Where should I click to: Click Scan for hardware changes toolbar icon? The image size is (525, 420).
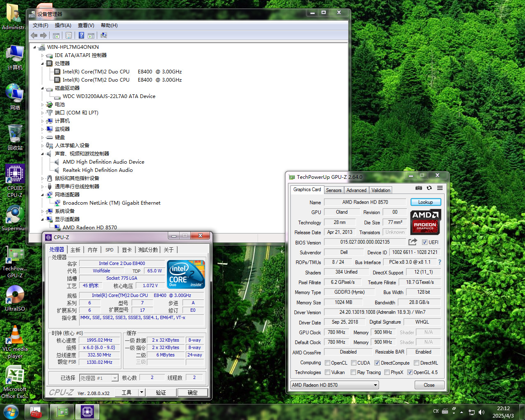click(104, 36)
